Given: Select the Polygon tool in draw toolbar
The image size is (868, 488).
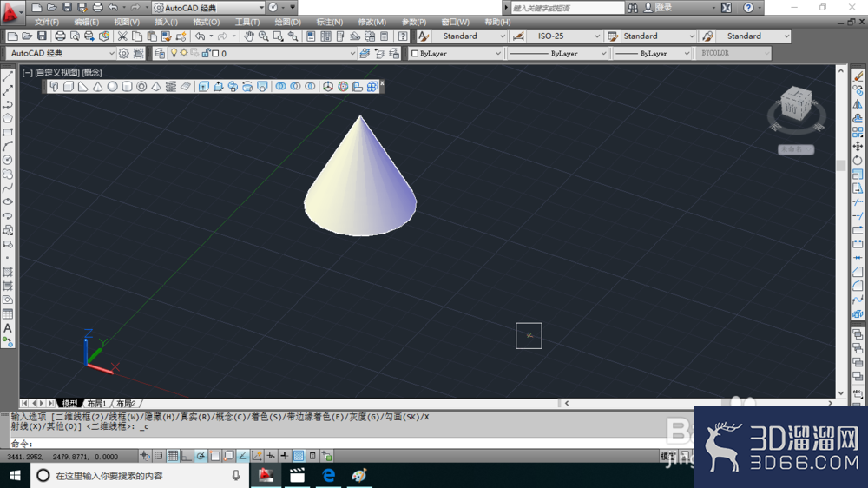Looking at the screenshot, I should click(x=8, y=118).
